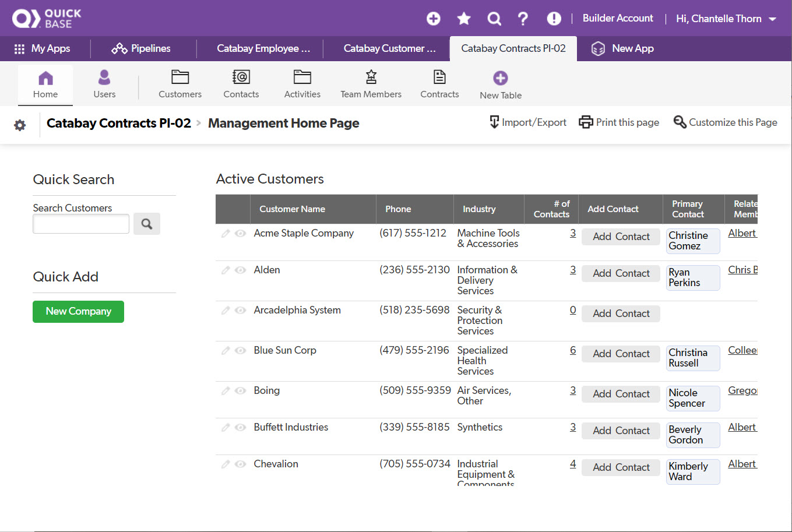Click the green New Company button
This screenshot has width=792, height=532.
pos(78,311)
